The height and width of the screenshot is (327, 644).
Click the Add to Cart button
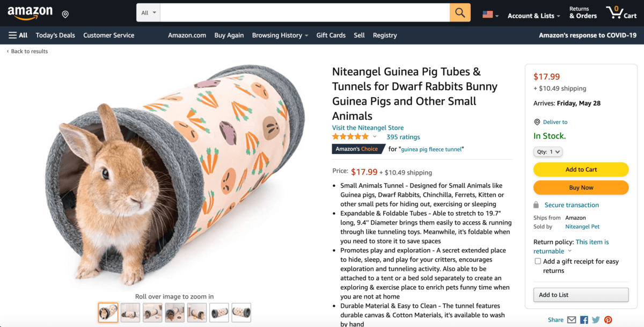coord(581,169)
